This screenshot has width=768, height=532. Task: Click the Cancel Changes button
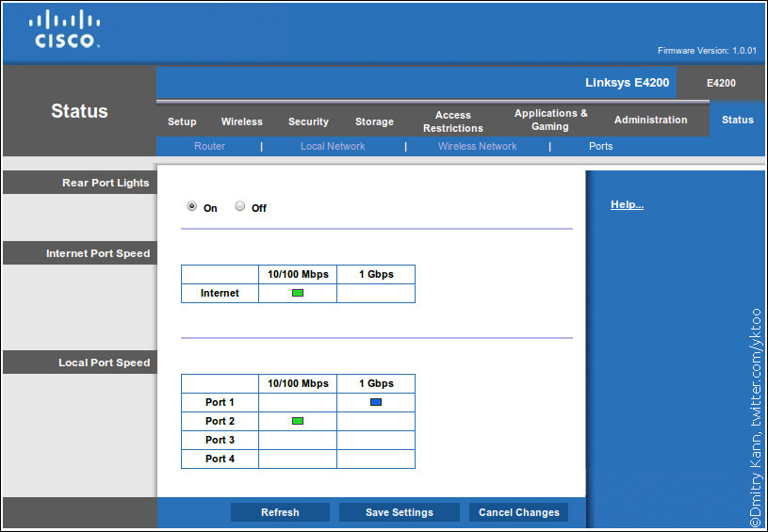click(518, 512)
